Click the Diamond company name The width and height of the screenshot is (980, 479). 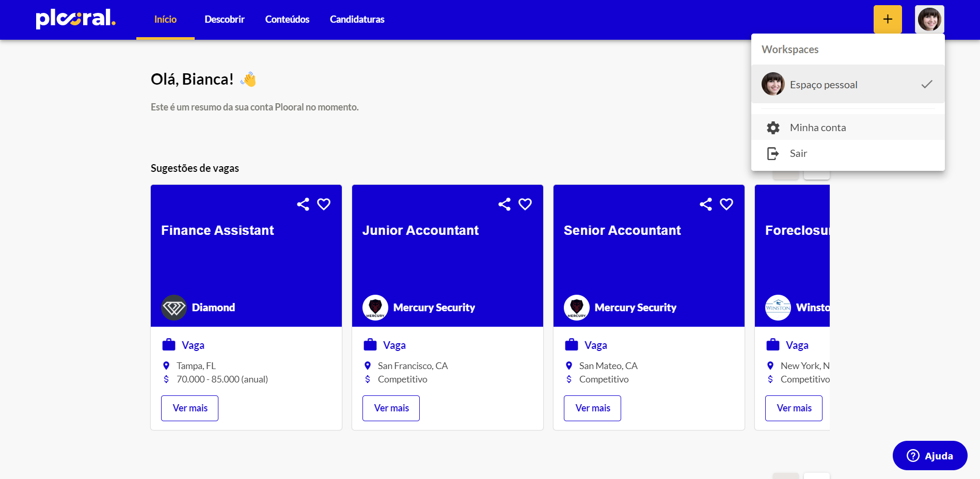pos(213,308)
